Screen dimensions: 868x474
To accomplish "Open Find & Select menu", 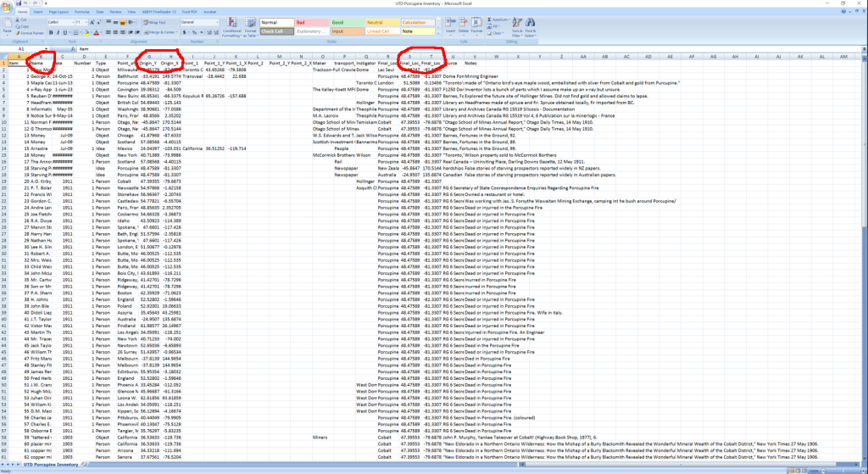I will (x=531, y=27).
